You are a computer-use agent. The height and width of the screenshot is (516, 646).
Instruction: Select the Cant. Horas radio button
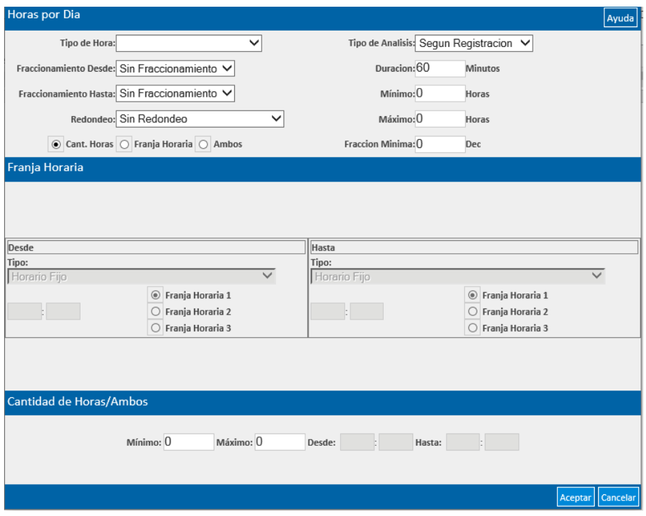click(56, 144)
